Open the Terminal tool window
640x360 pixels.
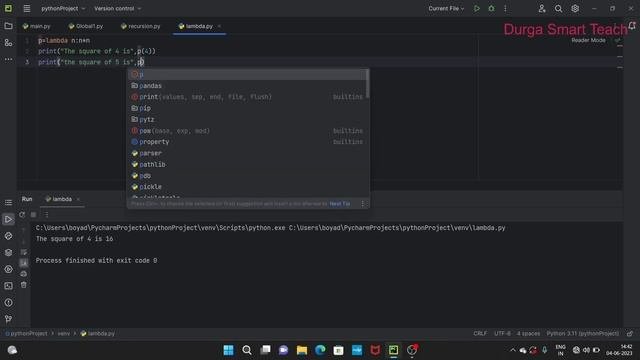(x=8, y=286)
